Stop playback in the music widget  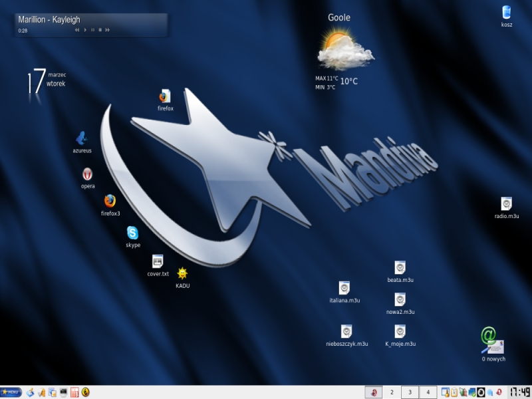(100, 30)
